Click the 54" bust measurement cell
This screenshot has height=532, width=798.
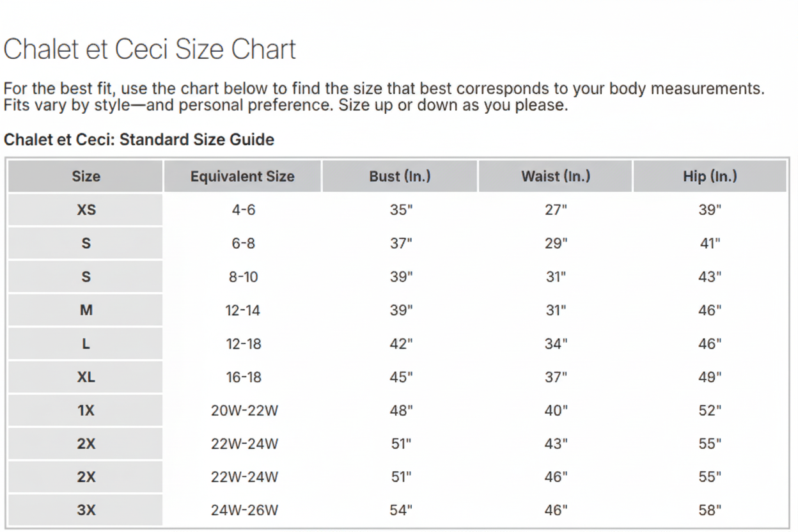click(x=401, y=510)
